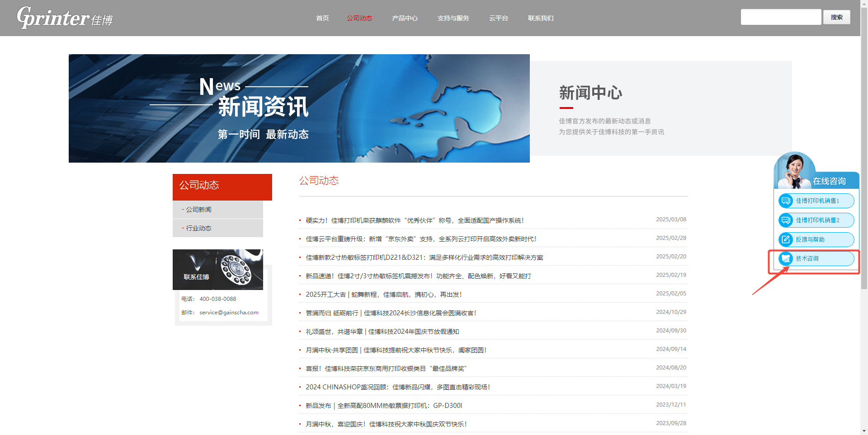Click the edit icon beside 反馈与帮助

pos(786,239)
